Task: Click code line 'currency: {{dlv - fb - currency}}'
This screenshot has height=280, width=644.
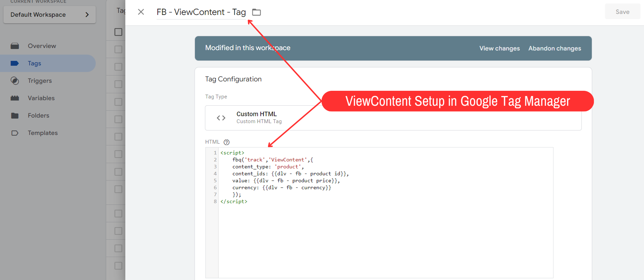Action: pos(282,187)
